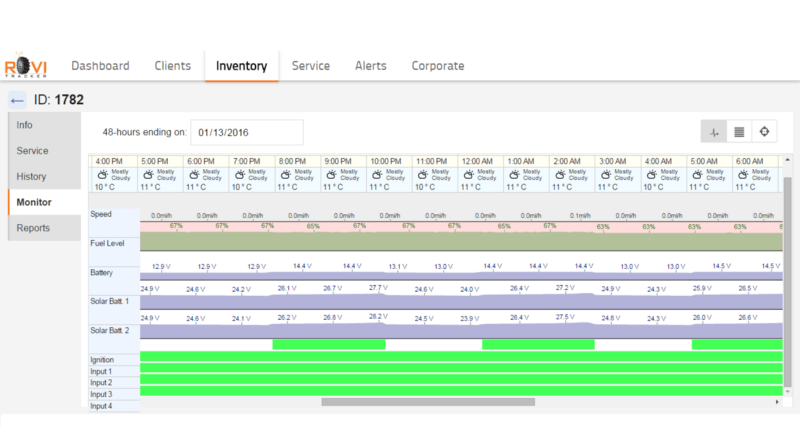Click the 6:00 AM weather cloud icon

(743, 175)
